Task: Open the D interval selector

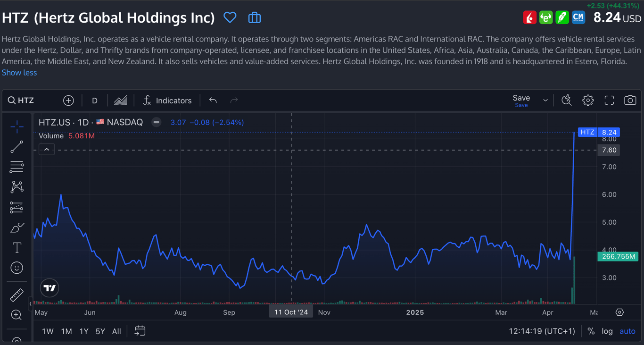Action: pos(95,101)
